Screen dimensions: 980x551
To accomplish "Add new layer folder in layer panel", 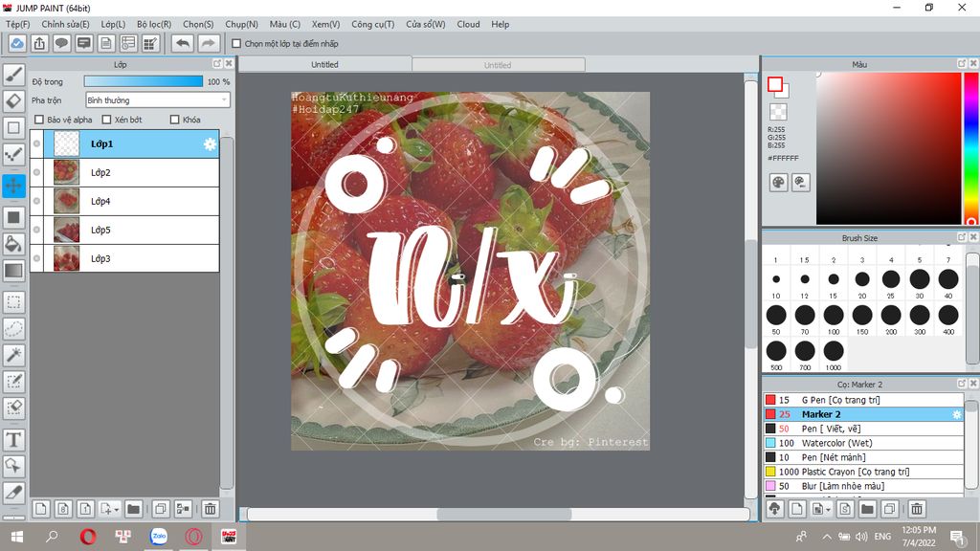I will click(133, 509).
